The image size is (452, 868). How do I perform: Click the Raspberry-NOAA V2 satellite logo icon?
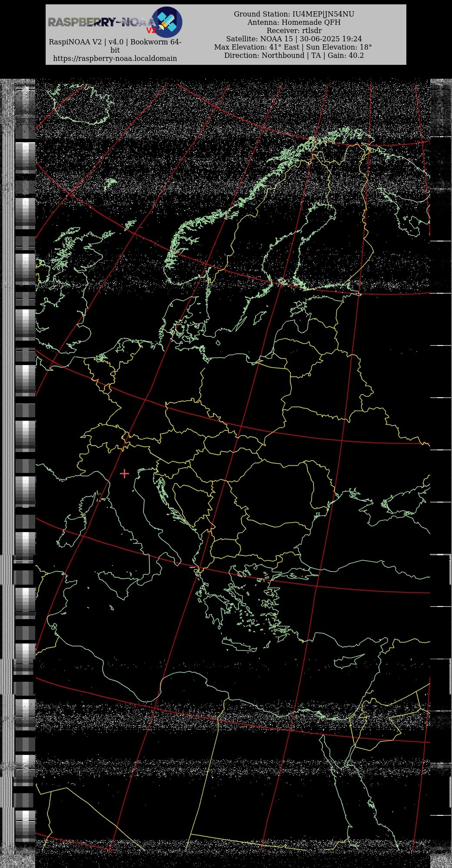(167, 22)
